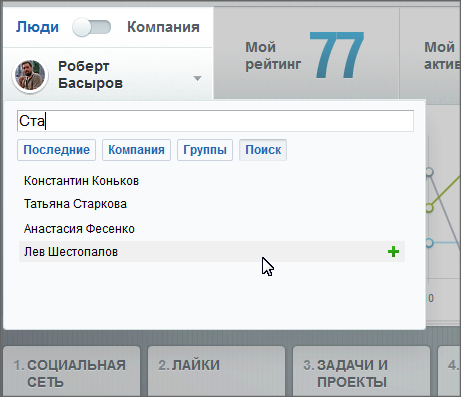The image size is (461, 397).
Task: Click the Мой рейтинг 77 panel
Action: (306, 53)
